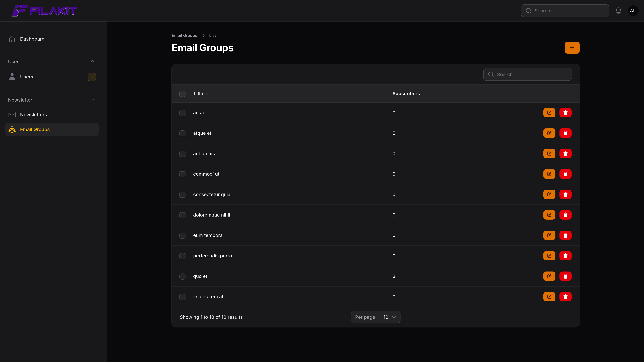Check the 'ad aut' row checkbox
The width and height of the screenshot is (644, 362).
[182, 113]
